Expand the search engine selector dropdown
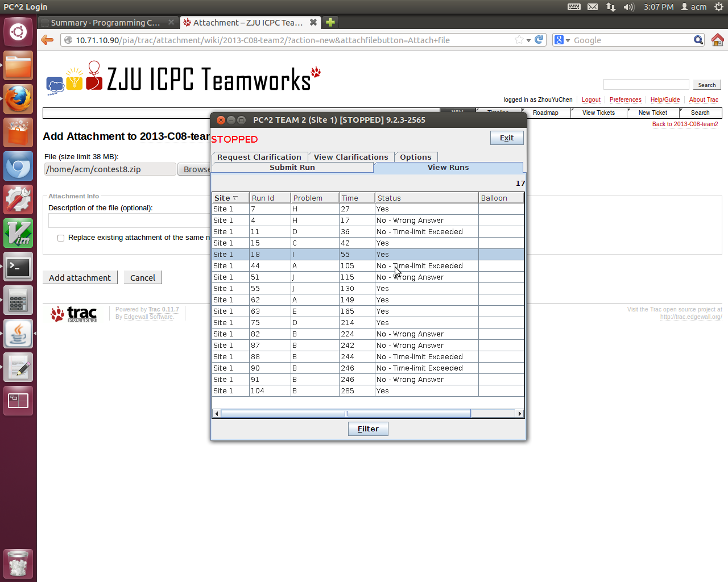 pos(562,40)
